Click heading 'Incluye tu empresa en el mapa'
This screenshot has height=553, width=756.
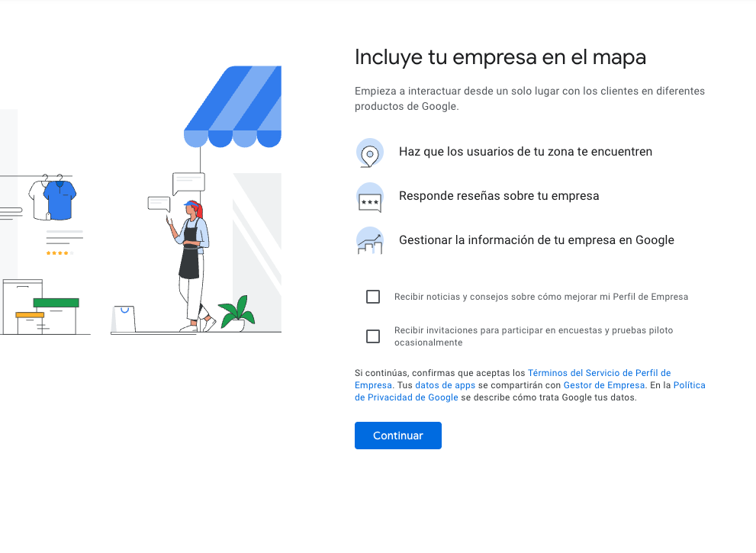500,57
